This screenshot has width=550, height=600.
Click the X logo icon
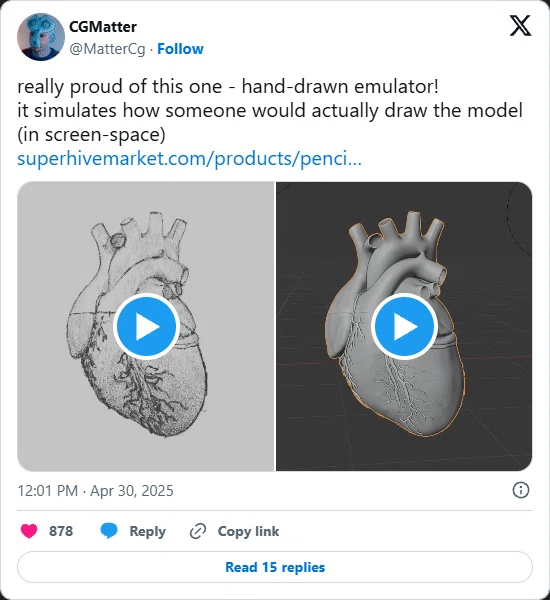[520, 26]
